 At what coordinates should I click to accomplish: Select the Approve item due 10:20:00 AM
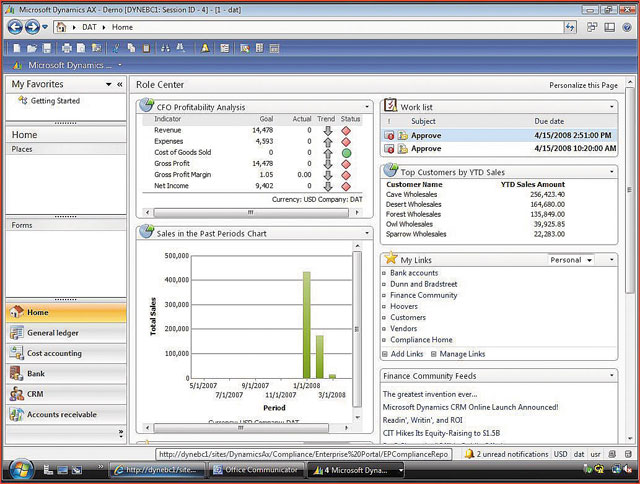tap(500, 149)
